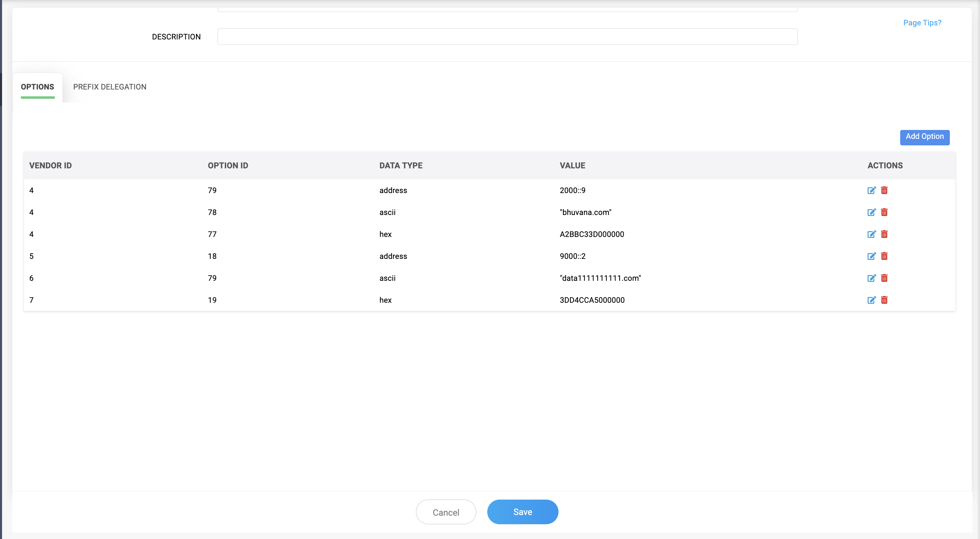Edit the "bhuvana.com" ascii option

[871, 212]
